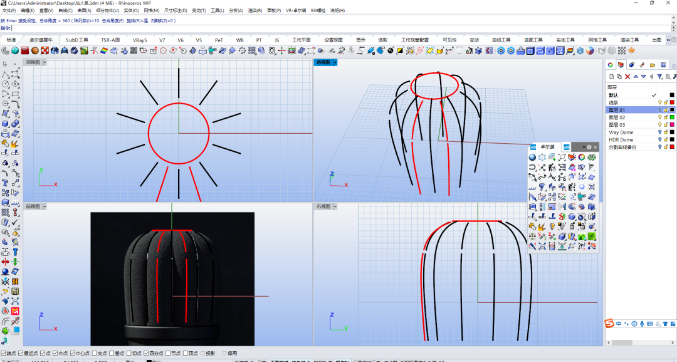Toggle the first osnap checkbox (端点)
677x362 pixels.
4,353
